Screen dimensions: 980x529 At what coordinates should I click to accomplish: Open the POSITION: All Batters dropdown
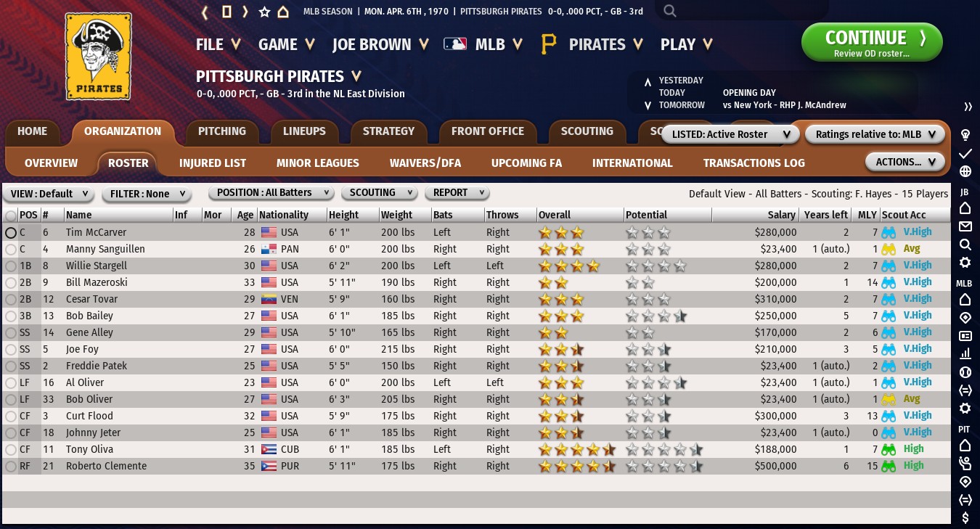coord(270,193)
